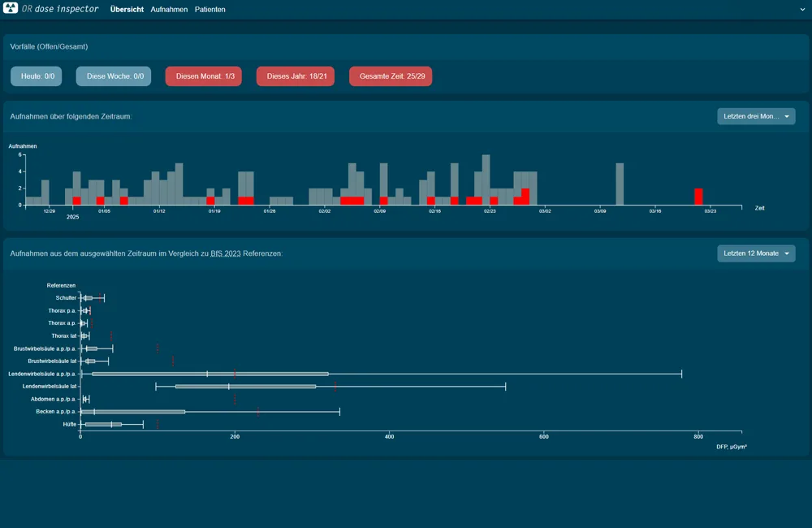812x528 pixels.
Task: Click the Hüfte box plot bar
Action: [x=103, y=424]
